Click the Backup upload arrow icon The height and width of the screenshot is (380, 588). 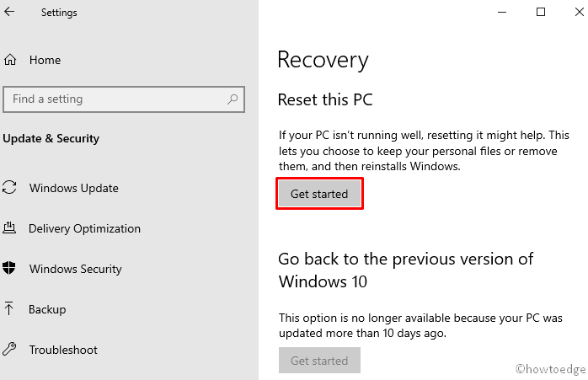[10, 309]
